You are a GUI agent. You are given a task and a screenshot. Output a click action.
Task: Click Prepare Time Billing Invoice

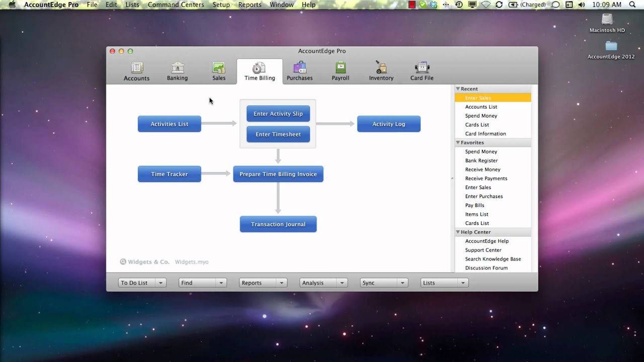[278, 174]
